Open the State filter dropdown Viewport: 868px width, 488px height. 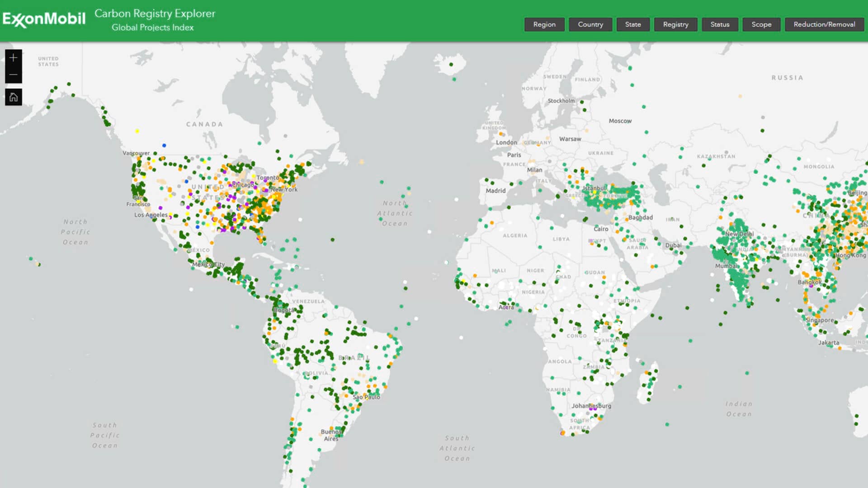[633, 24]
